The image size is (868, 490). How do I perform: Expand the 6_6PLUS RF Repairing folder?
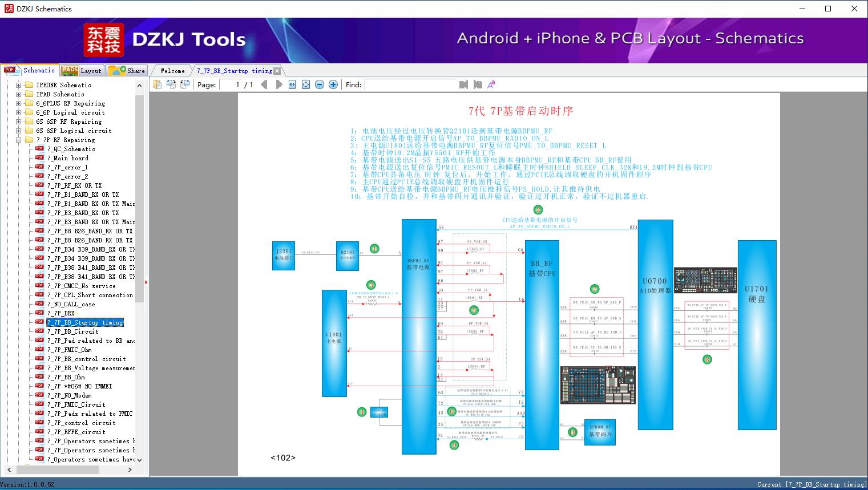pos(18,103)
